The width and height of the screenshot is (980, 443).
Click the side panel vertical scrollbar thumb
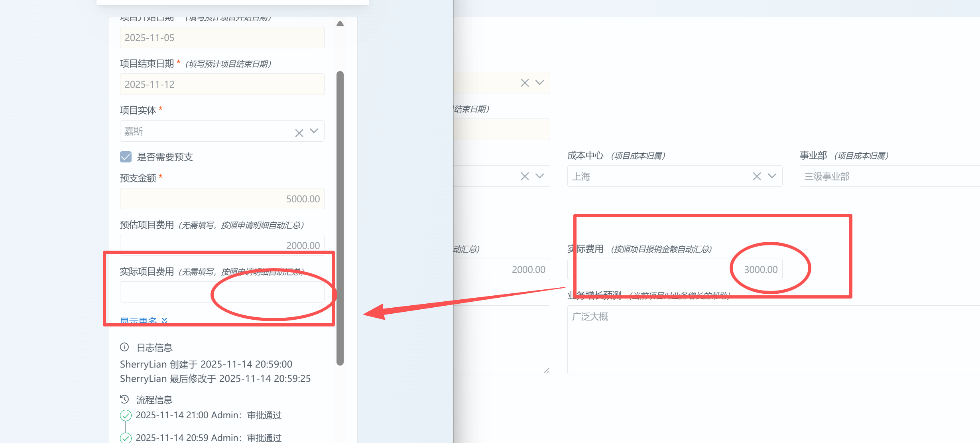coord(340,218)
